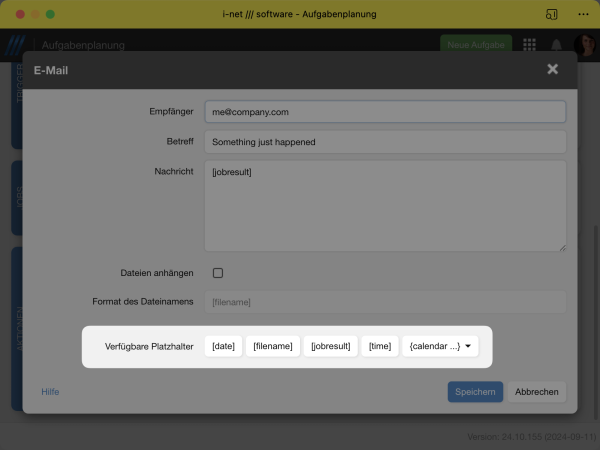The height and width of the screenshot is (450, 600).
Task: Click the window overlay icon in title bar
Action: (551, 14)
